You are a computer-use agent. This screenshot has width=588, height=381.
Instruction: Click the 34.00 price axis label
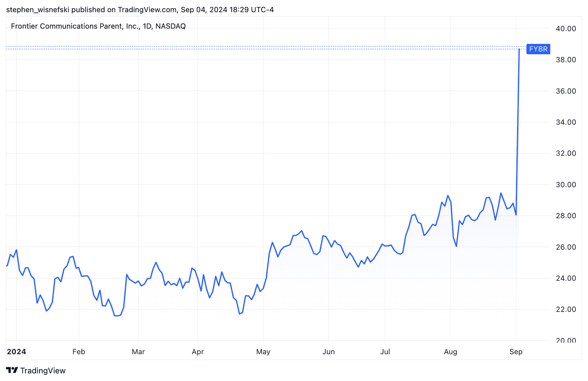[566, 122]
